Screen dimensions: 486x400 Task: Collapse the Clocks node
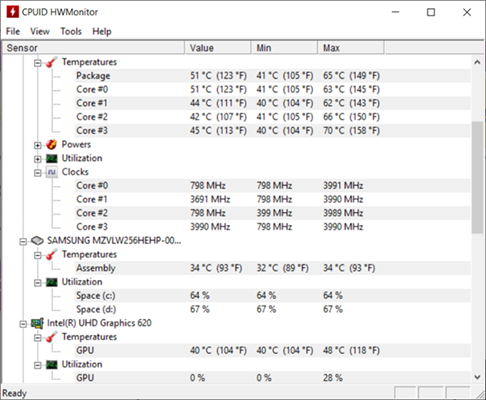pyautogui.click(x=38, y=173)
